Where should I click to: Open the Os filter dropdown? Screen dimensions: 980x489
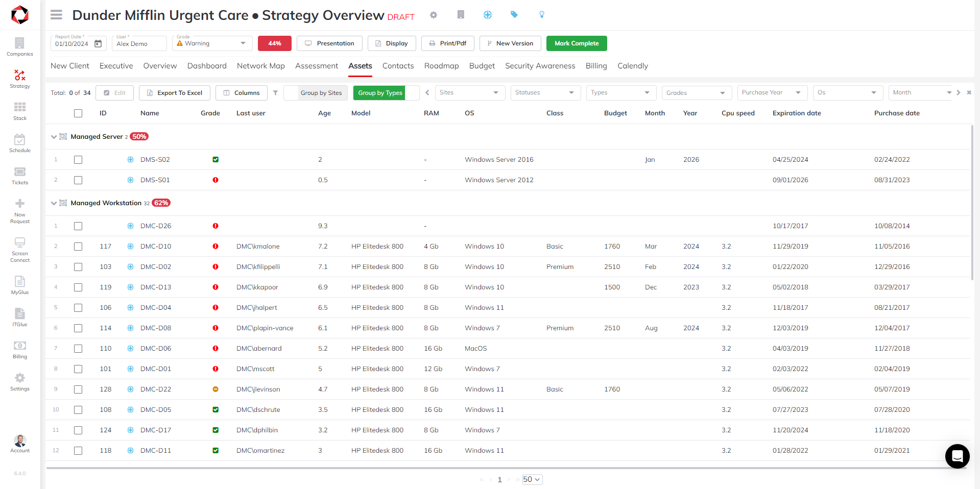pyautogui.click(x=848, y=92)
